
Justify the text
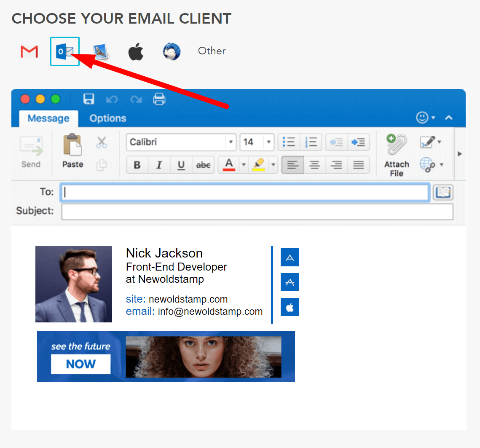(x=359, y=165)
